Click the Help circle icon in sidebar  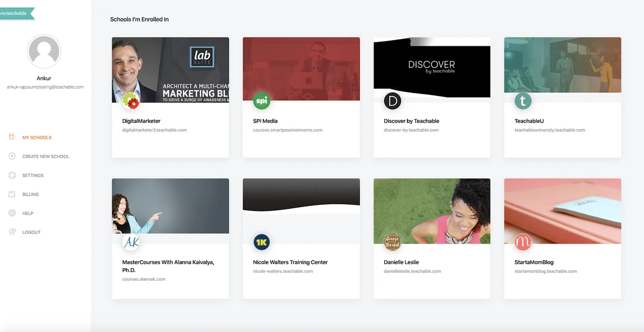pos(12,213)
